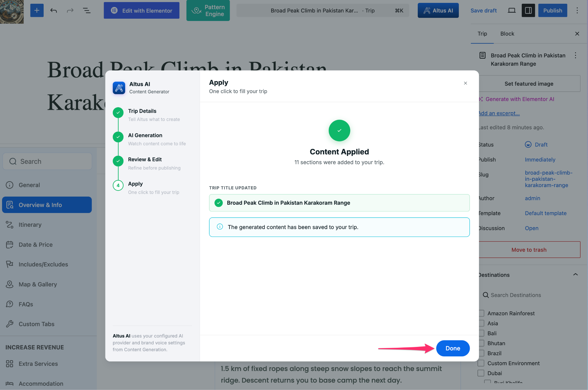Select the Overview & Info tab
This screenshot has width=588, height=390.
point(47,205)
